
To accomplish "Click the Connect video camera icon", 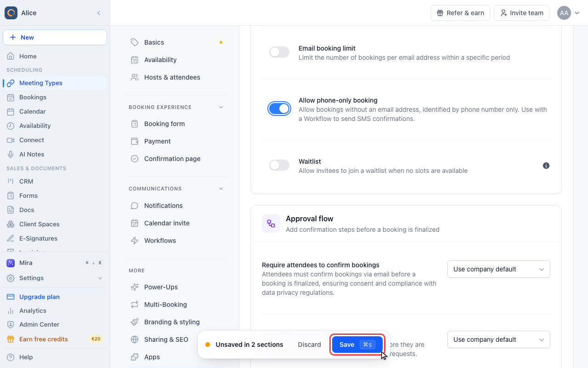I will [11, 140].
